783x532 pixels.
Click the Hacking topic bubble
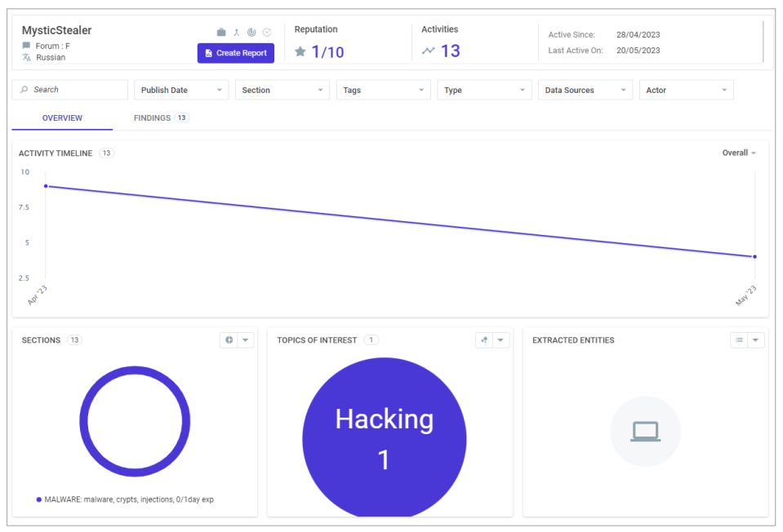(384, 437)
